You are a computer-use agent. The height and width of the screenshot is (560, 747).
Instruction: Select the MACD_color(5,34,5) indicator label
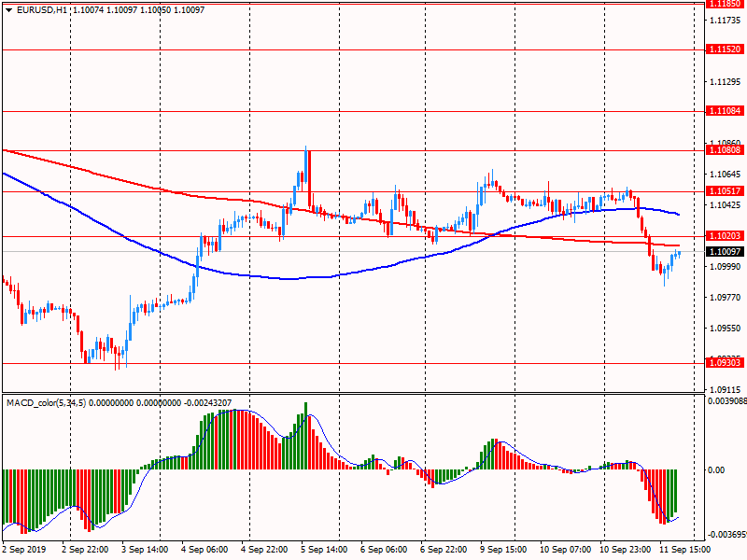point(46,403)
